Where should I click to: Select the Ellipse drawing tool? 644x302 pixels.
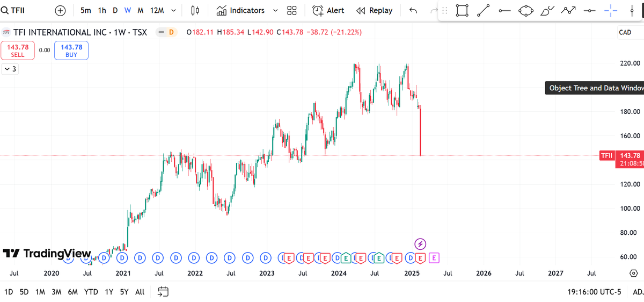coord(526,10)
